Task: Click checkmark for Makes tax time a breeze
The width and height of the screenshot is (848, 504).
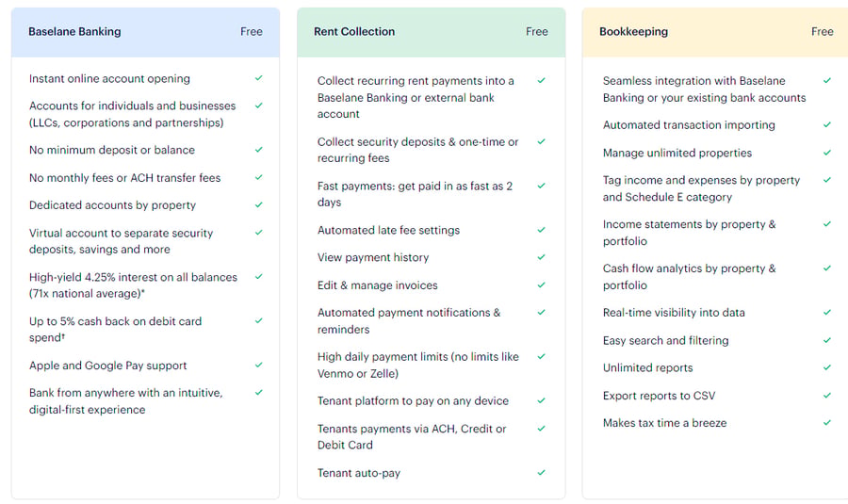Action: pyautogui.click(x=827, y=422)
